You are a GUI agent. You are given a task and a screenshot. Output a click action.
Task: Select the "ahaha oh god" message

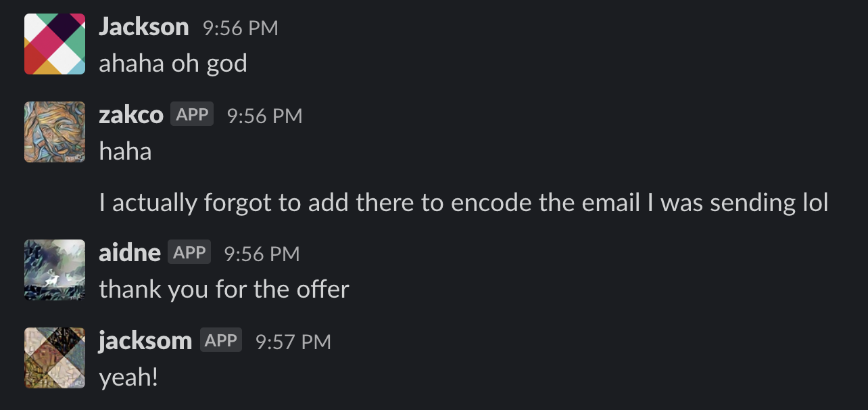point(173,64)
